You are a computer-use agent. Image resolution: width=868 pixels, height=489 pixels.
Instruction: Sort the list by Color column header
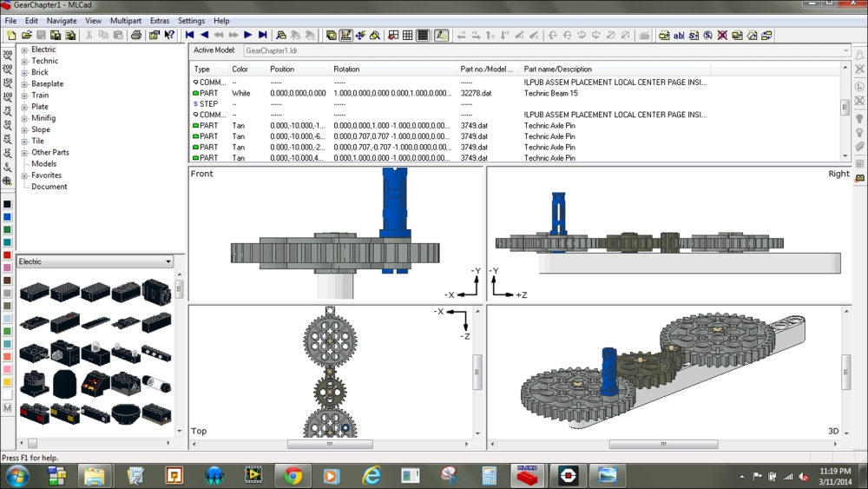[247, 69]
